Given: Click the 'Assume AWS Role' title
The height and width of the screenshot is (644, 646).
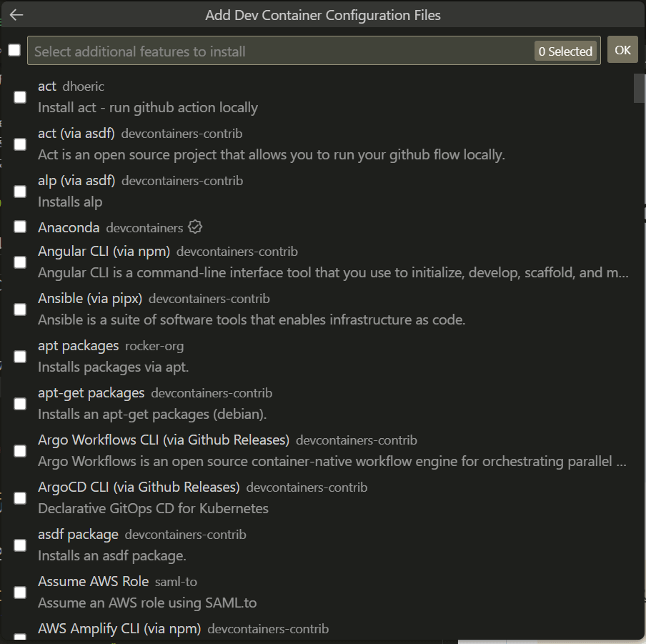Looking at the screenshot, I should click(93, 581).
